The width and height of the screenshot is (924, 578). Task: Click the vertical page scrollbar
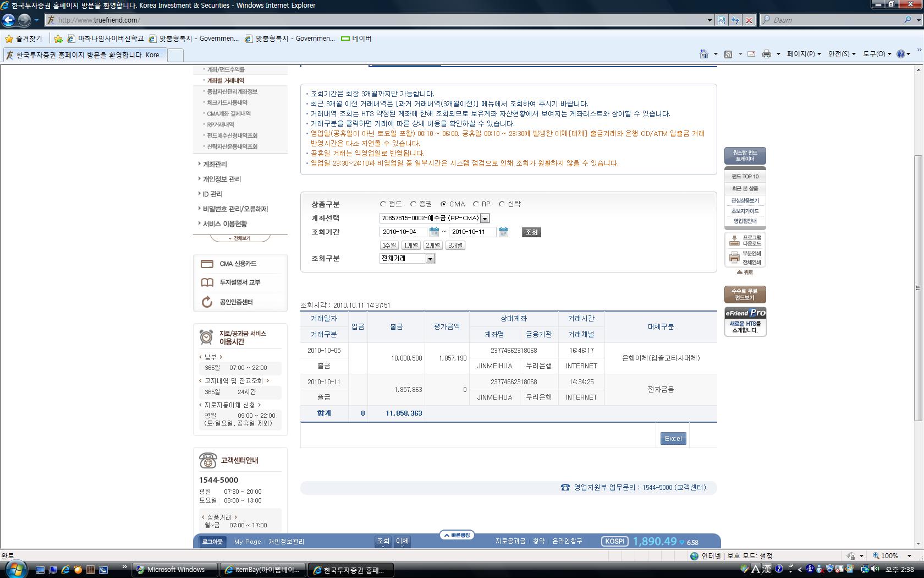pos(917,286)
